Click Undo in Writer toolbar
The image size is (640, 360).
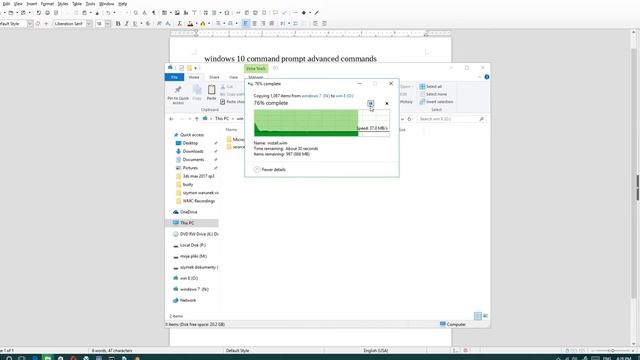click(108, 13)
